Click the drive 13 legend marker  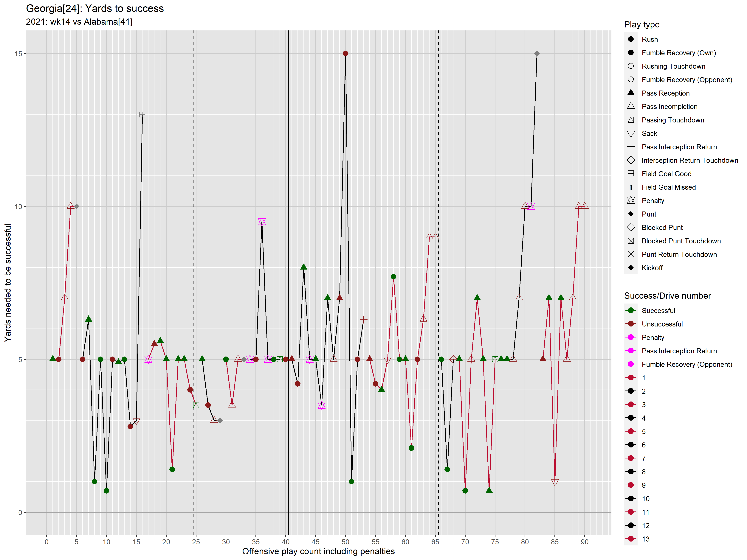click(x=630, y=539)
